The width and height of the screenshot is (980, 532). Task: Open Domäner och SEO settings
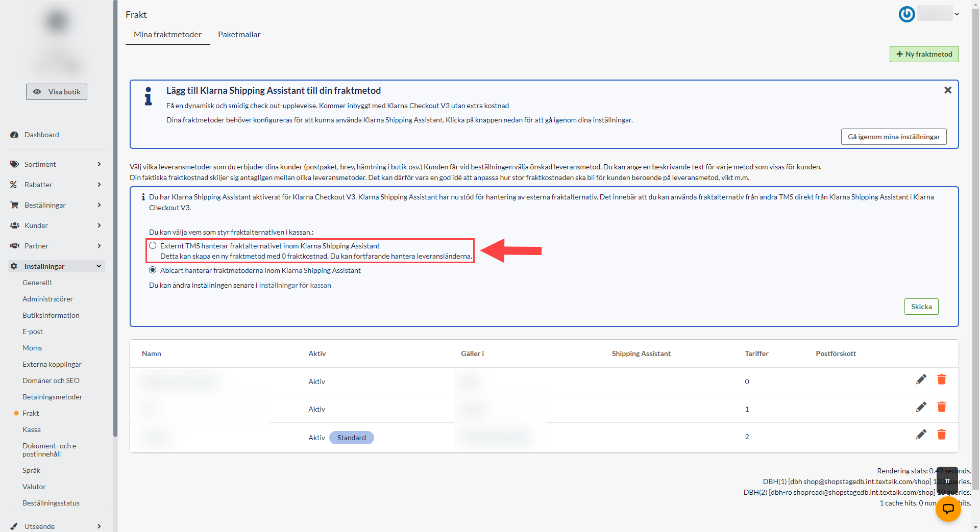(51, 381)
